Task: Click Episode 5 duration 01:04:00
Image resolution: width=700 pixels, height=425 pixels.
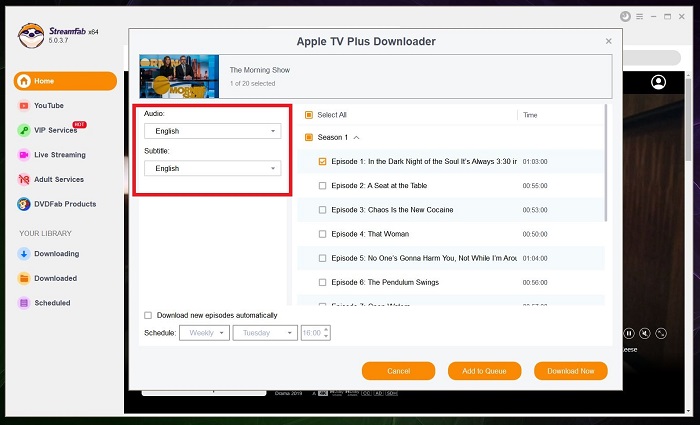Action: [535, 258]
